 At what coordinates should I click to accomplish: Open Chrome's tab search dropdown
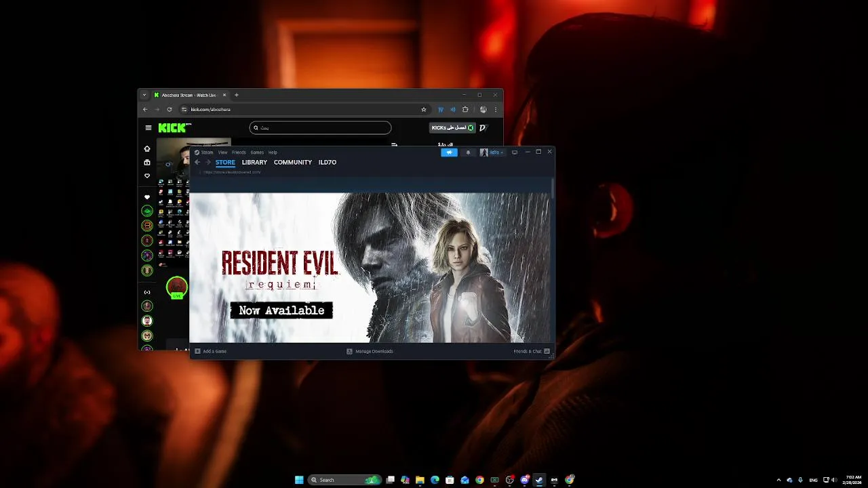144,95
